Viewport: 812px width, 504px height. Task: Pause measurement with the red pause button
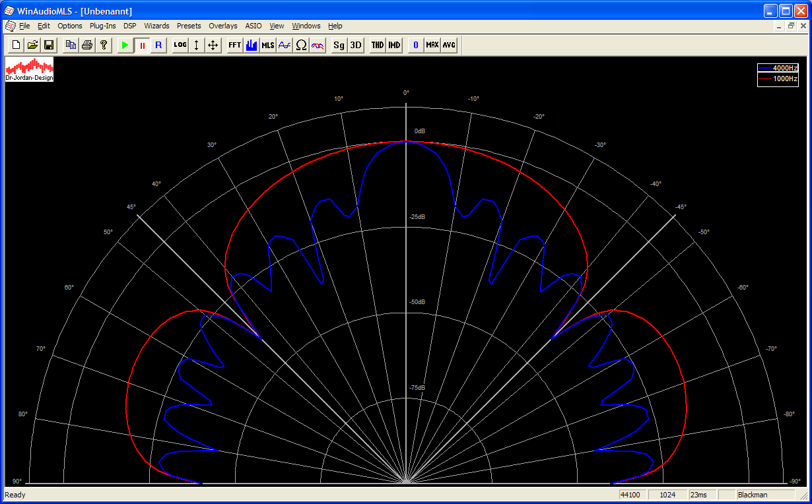pos(142,45)
